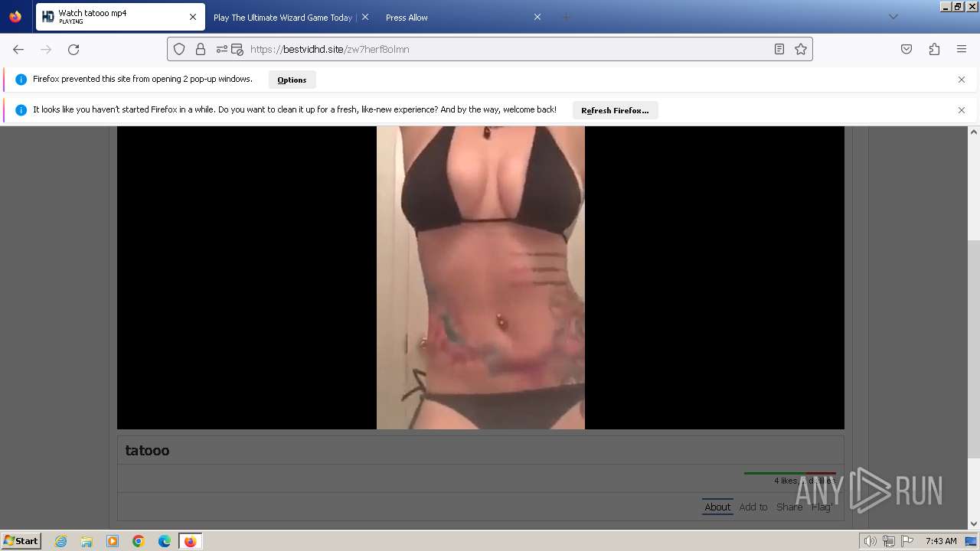Switch to Watch tatooo mp4 tab
The image size is (980, 551).
tap(120, 17)
